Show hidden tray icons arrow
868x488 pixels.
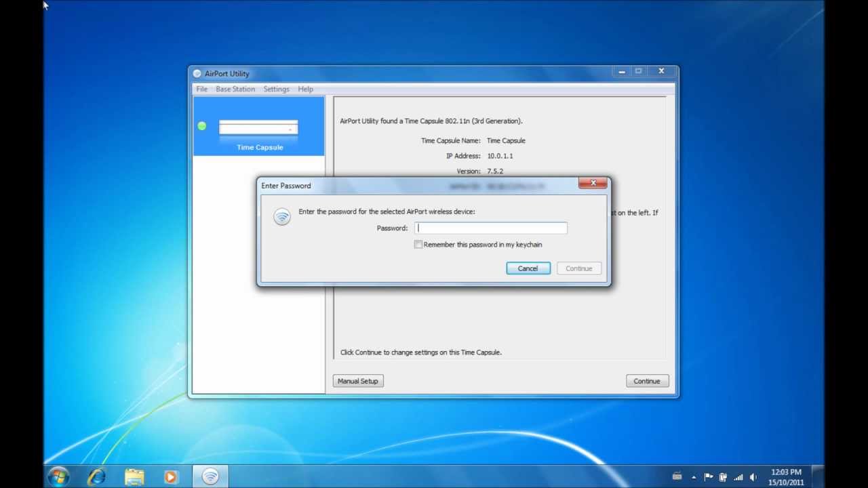(694, 477)
